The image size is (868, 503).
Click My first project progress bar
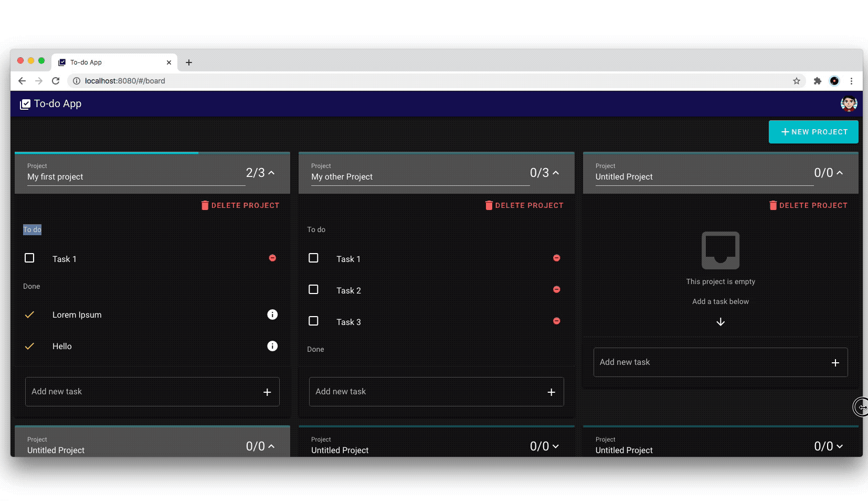tap(152, 153)
